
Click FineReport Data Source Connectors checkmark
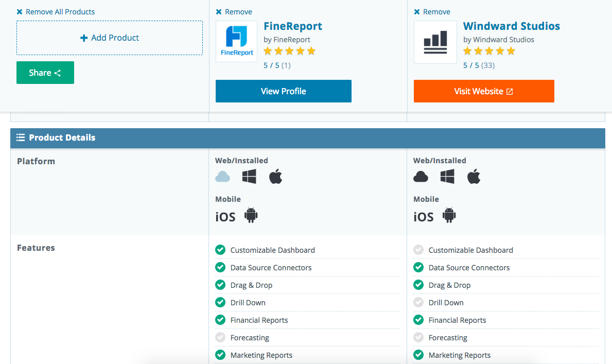coord(220,268)
